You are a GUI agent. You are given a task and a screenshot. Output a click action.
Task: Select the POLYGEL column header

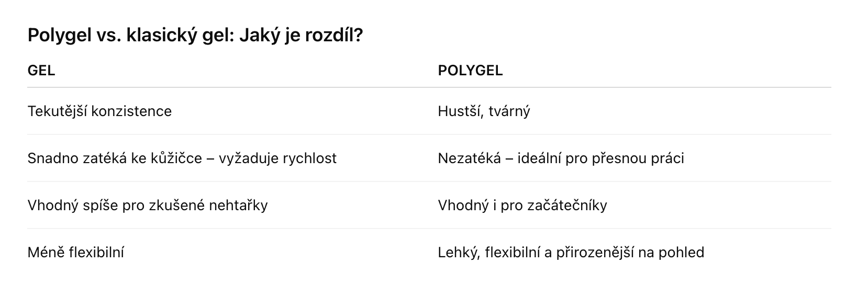click(470, 71)
